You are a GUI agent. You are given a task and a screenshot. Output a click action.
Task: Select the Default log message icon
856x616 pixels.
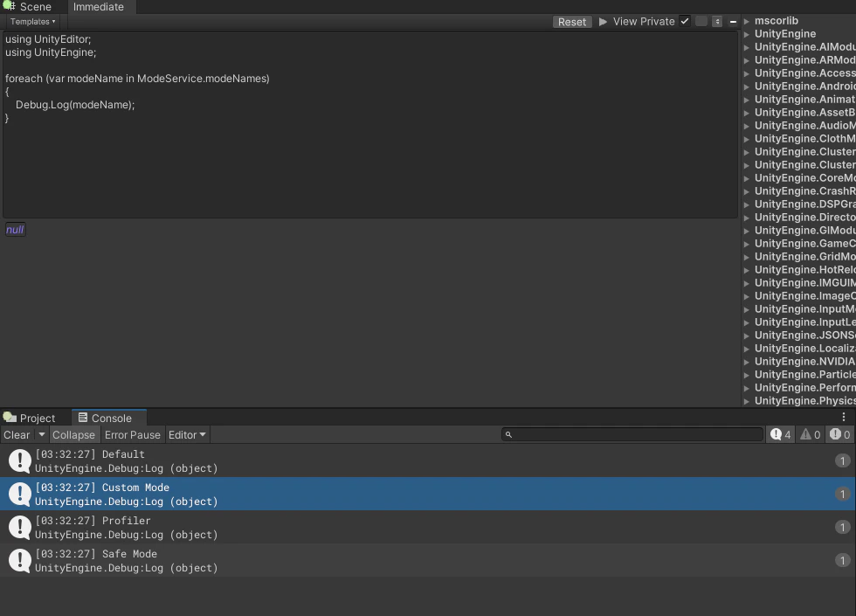coord(19,461)
